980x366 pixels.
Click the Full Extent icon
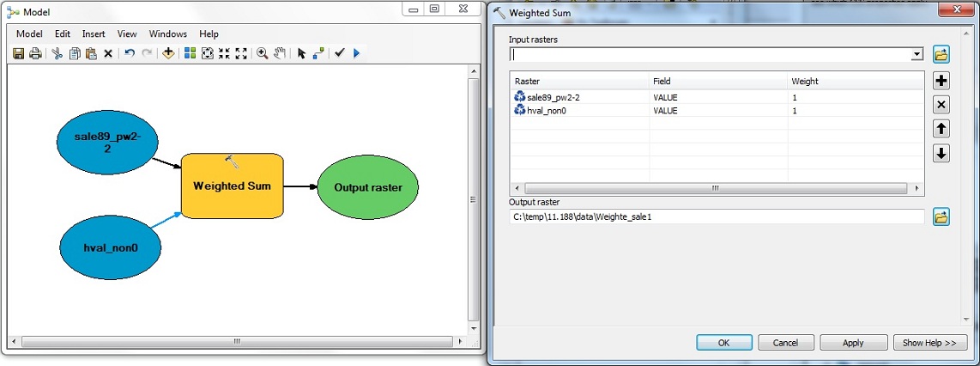[207, 53]
